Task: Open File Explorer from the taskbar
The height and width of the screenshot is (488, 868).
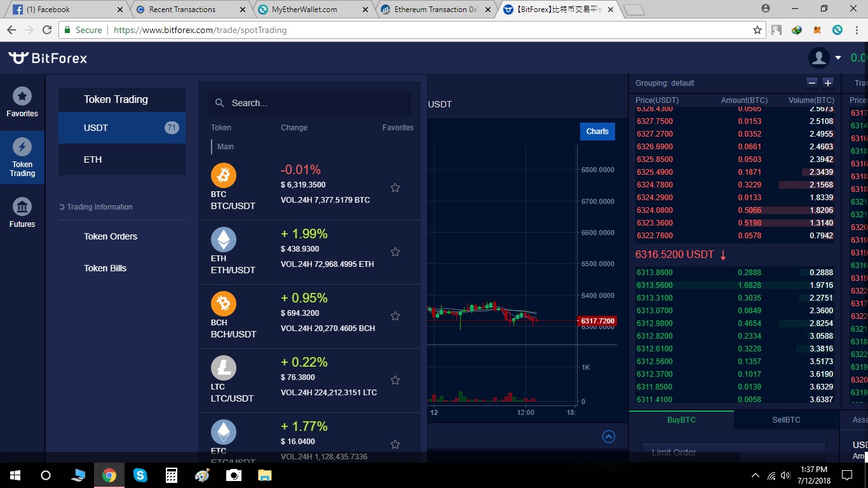Action: (x=264, y=475)
